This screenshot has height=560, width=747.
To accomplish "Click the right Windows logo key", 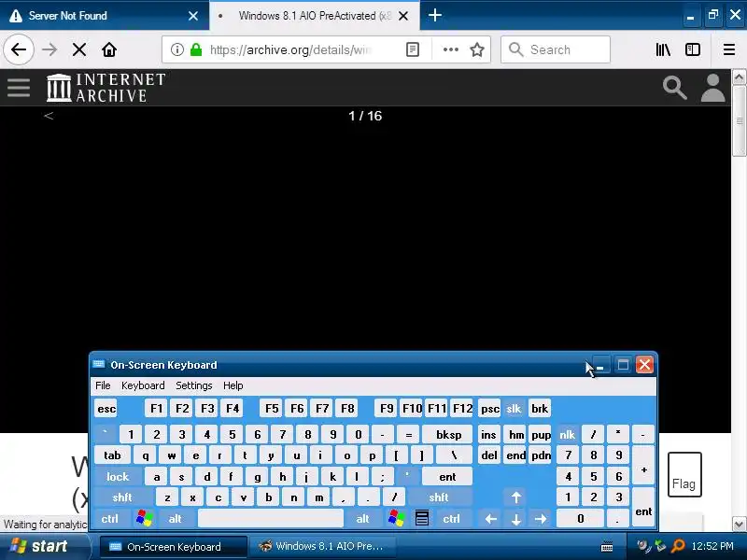I will (396, 519).
